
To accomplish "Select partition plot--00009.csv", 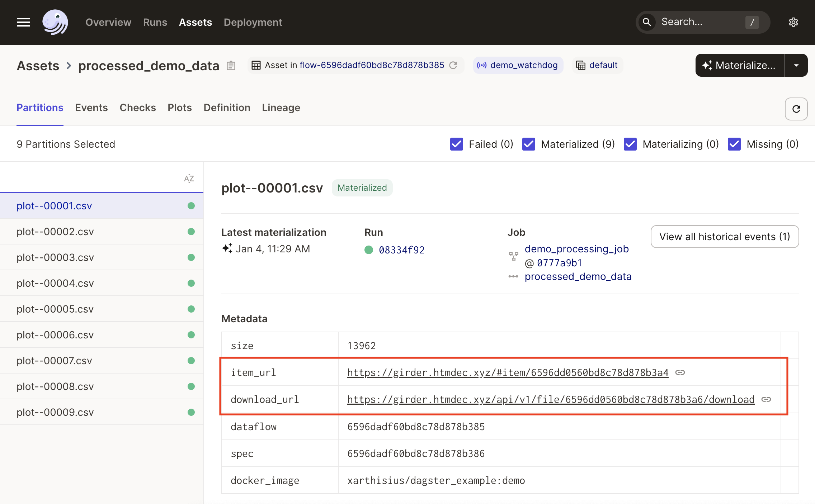I will [102, 412].
